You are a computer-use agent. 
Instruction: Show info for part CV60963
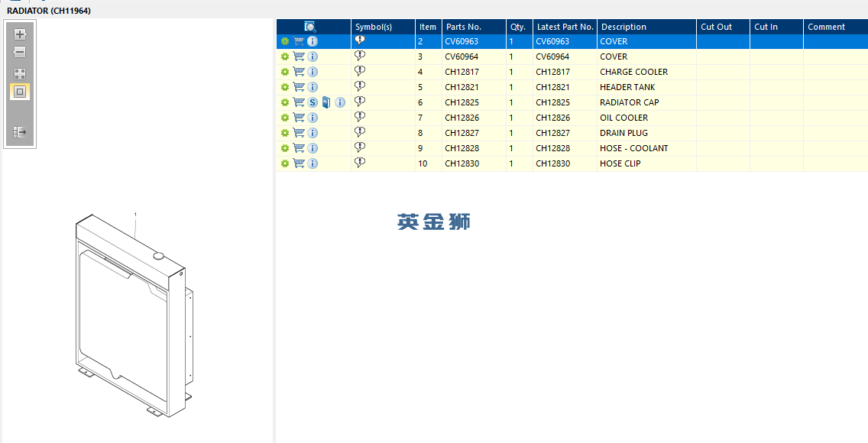313,41
